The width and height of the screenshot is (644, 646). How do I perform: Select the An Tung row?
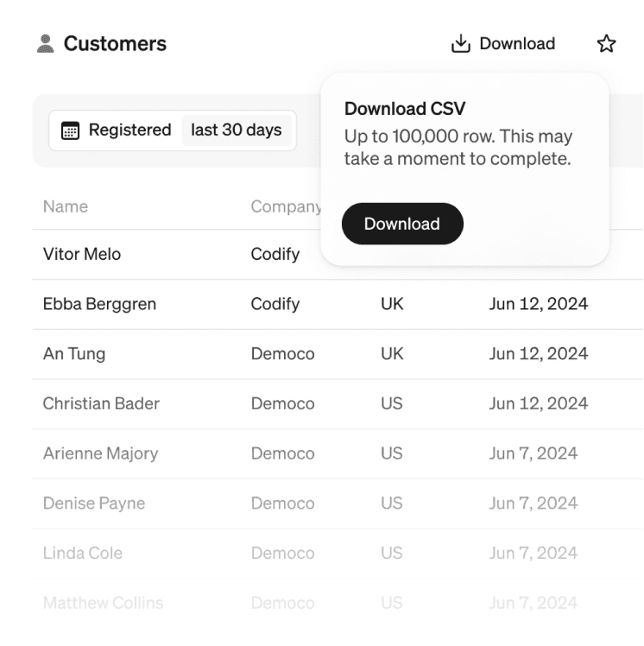tap(74, 354)
